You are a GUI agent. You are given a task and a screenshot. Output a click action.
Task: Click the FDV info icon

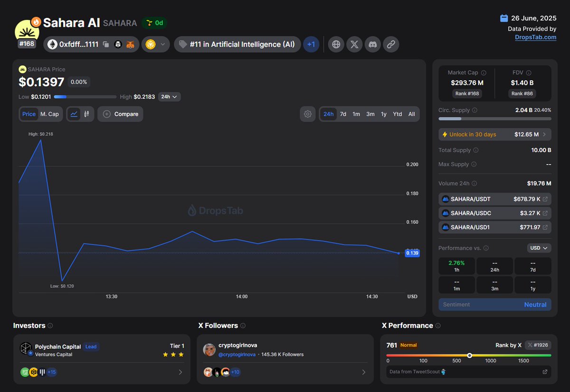point(529,73)
